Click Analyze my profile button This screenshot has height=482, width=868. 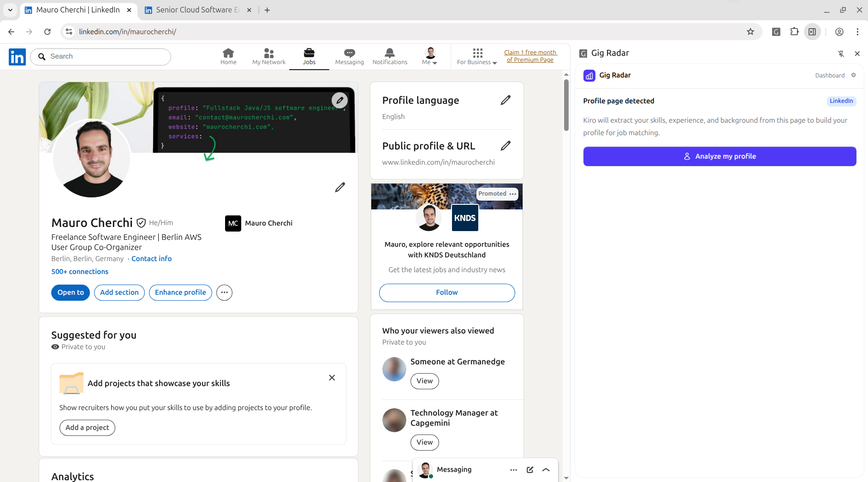tap(719, 156)
